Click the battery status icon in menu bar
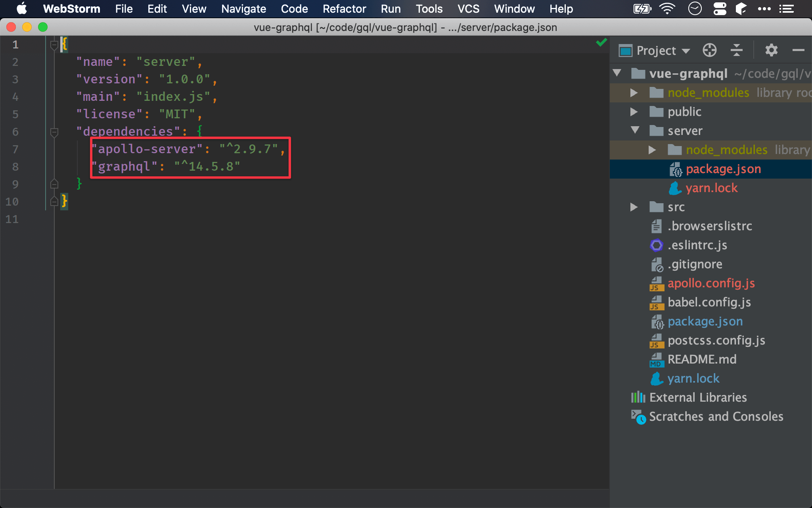This screenshot has width=812, height=508. pyautogui.click(x=642, y=9)
